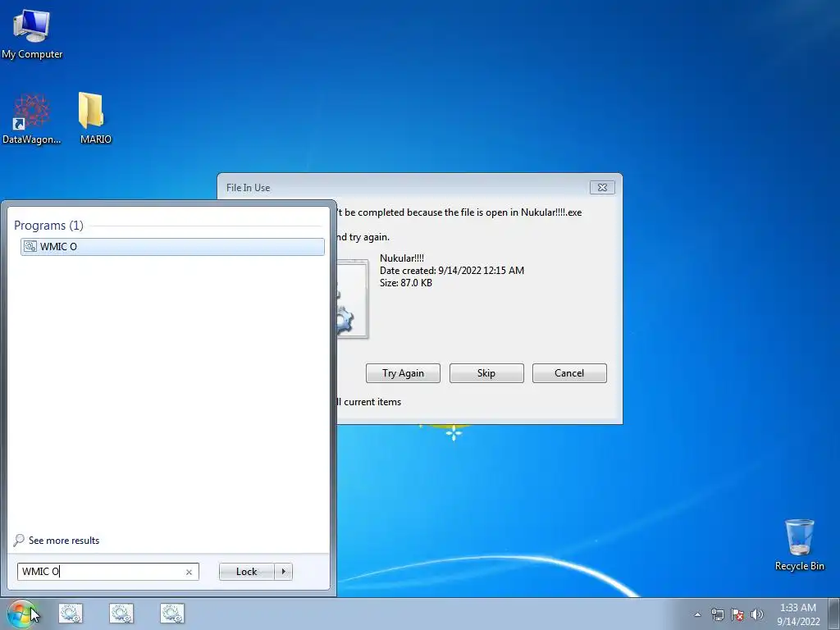This screenshot has width=840, height=630.
Task: Open the Action Center flag icon
Action: point(737,614)
